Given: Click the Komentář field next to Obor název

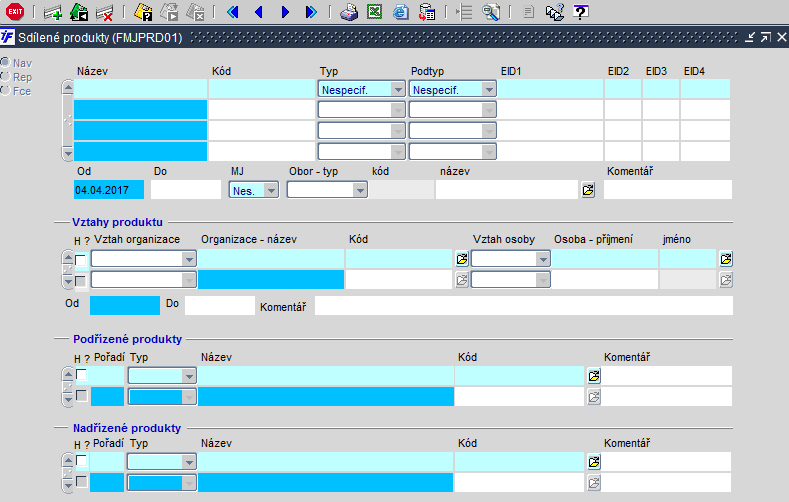Looking at the screenshot, I should click(668, 190).
